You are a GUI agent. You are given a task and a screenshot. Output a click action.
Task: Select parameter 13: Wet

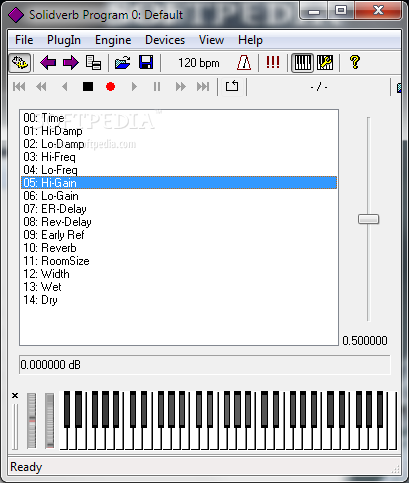pyautogui.click(x=179, y=287)
